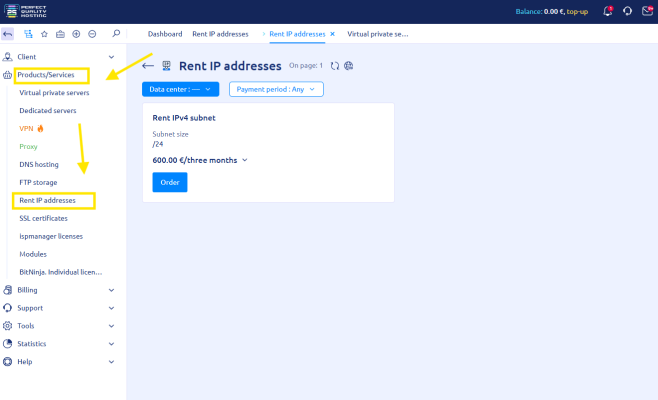Click the notifications bell icon

coord(608,11)
